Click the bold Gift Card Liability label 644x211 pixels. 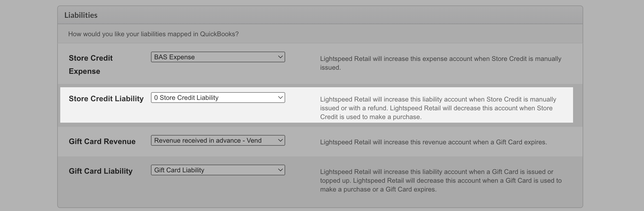101,171
